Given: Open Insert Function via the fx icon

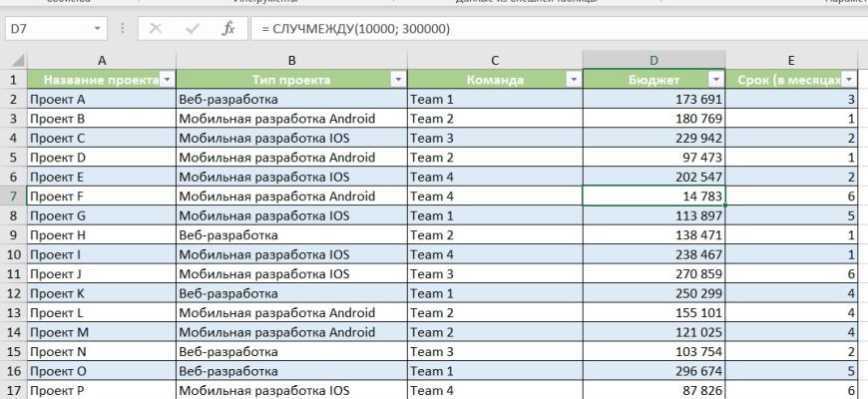Looking at the screenshot, I should pyautogui.click(x=227, y=29).
